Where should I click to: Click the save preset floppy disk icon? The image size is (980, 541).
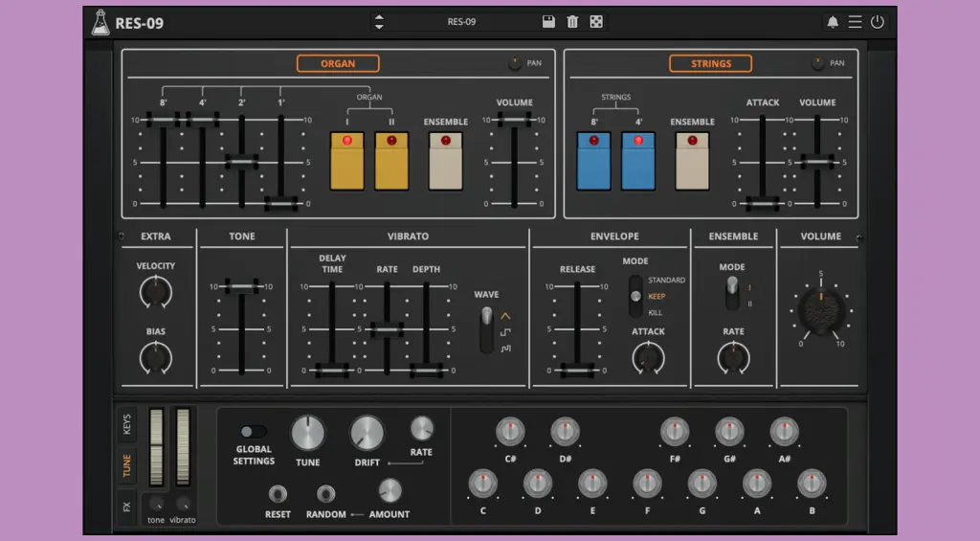[548, 22]
